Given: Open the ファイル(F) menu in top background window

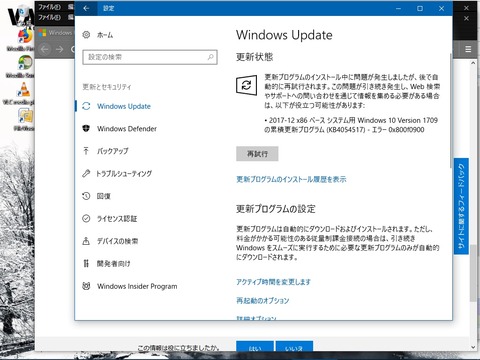Looking at the screenshot, I should pyautogui.click(x=49, y=7).
